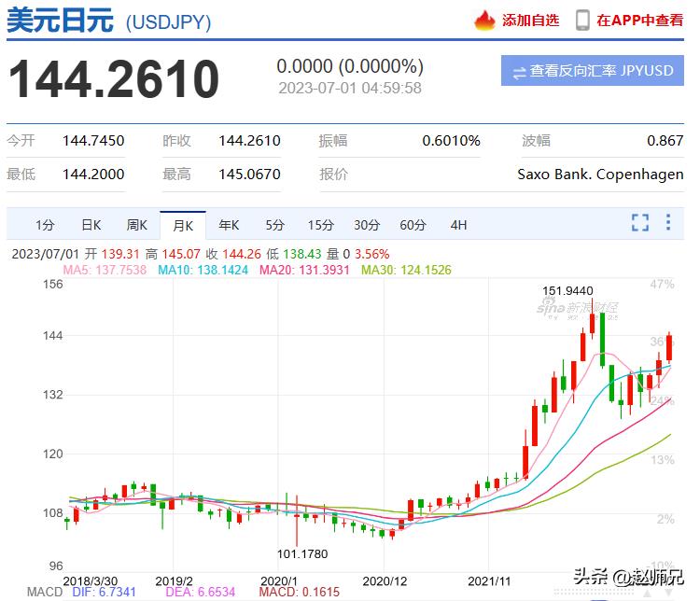Select the 日K daily chart tab
700x601 pixels.
pyautogui.click(x=91, y=225)
